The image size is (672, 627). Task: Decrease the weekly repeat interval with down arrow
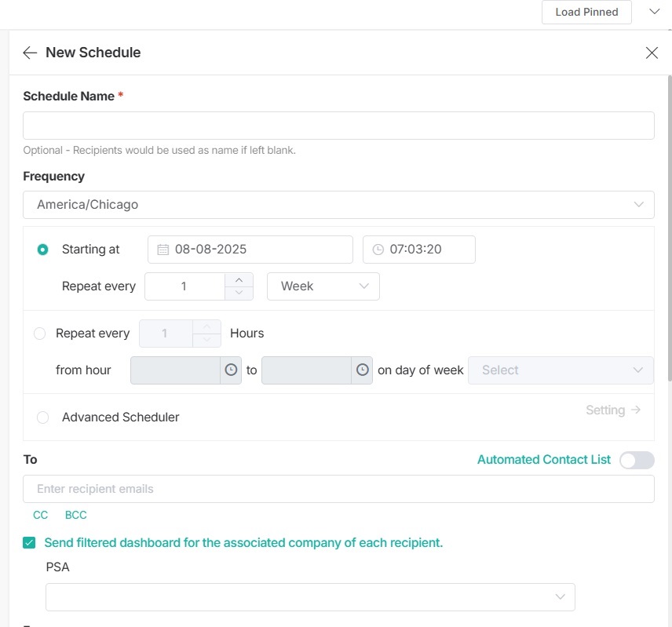(239, 293)
